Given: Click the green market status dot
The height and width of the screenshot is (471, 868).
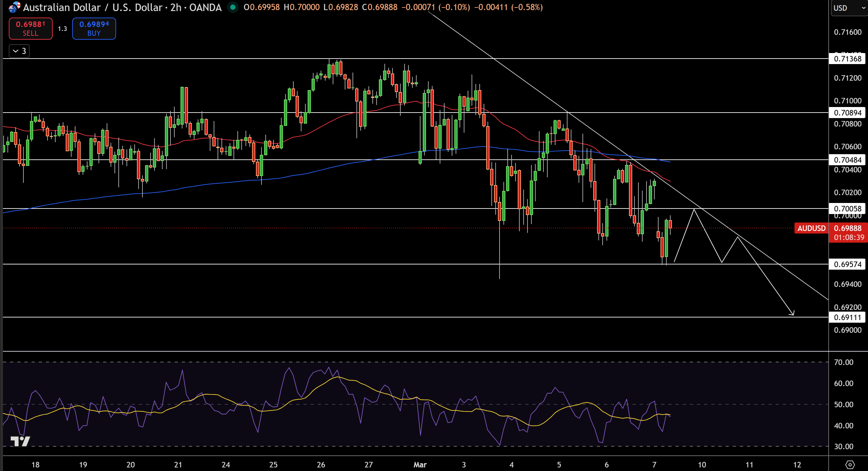Looking at the screenshot, I should [233, 7].
